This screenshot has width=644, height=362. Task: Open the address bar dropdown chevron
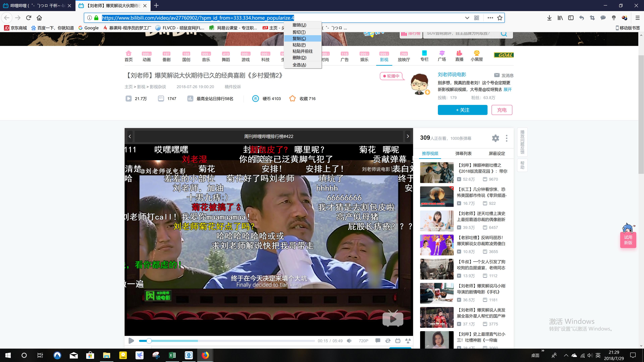[467, 18]
